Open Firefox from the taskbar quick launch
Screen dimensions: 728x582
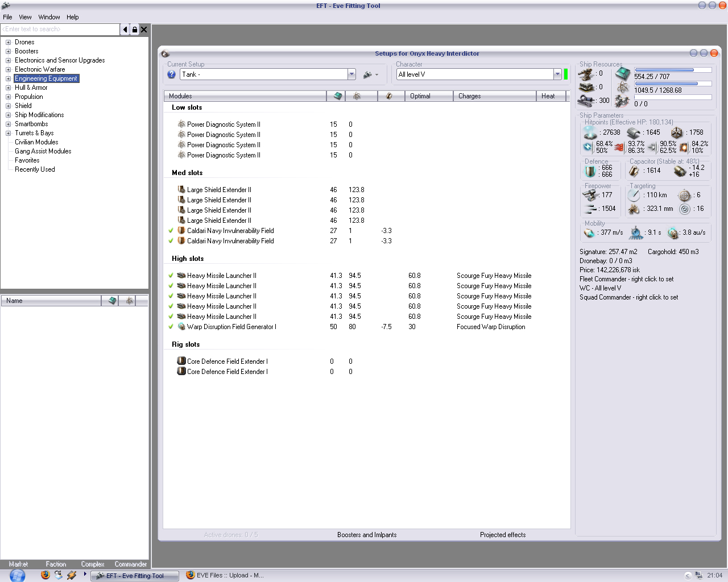point(45,575)
